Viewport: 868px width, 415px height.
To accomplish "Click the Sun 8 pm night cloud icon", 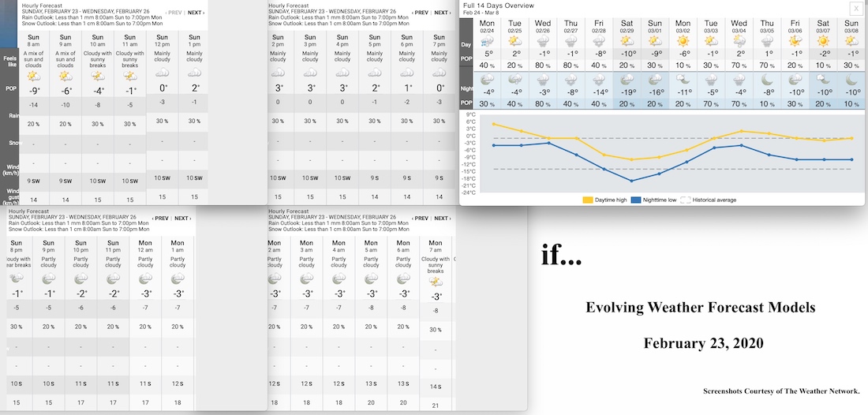I will pos(17,279).
